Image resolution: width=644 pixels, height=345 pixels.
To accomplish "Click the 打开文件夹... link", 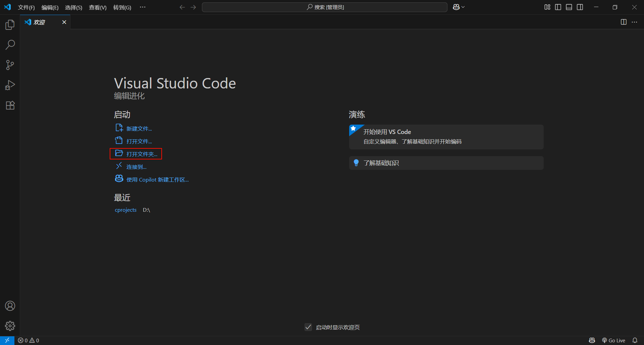I will [x=142, y=154].
